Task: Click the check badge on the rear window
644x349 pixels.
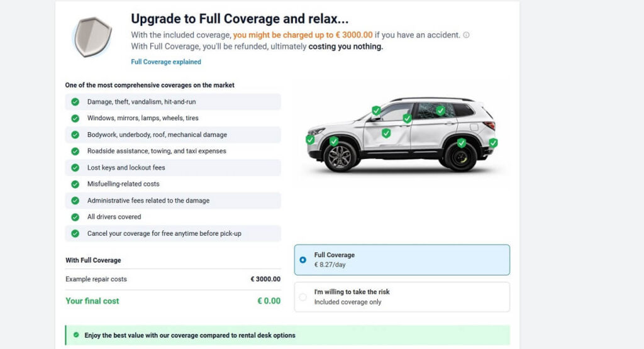Action: (x=441, y=111)
